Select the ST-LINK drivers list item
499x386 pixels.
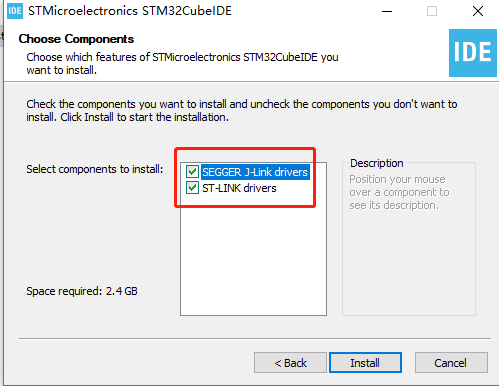[x=239, y=188]
